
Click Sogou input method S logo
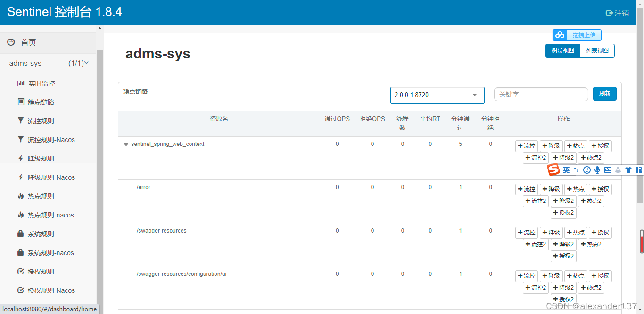[x=553, y=169]
